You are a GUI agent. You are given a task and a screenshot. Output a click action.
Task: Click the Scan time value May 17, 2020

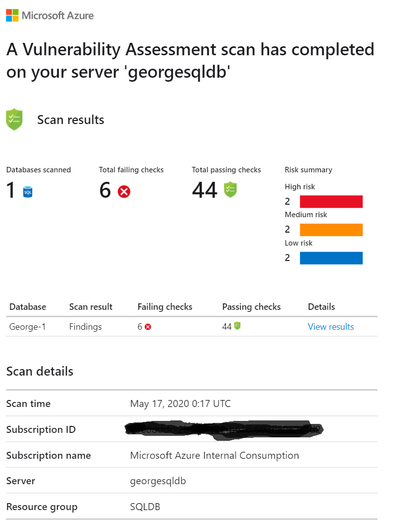[180, 404]
